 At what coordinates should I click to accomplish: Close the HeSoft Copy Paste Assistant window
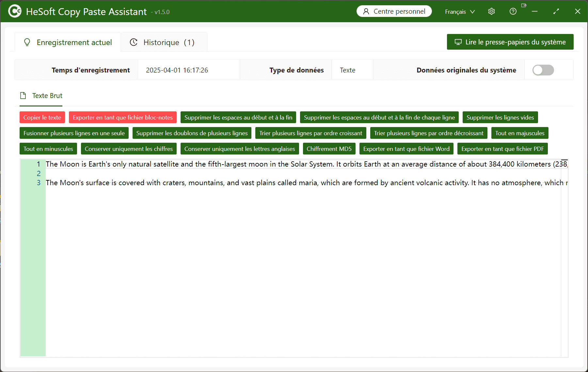tap(578, 11)
